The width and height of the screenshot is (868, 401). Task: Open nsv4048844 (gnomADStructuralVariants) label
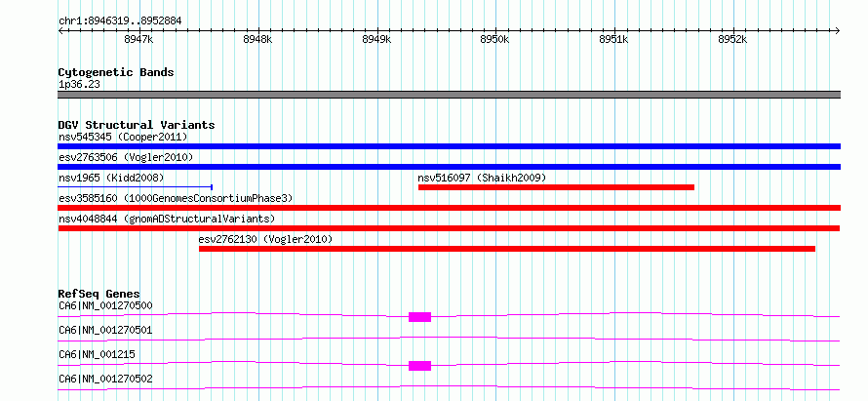(167, 219)
